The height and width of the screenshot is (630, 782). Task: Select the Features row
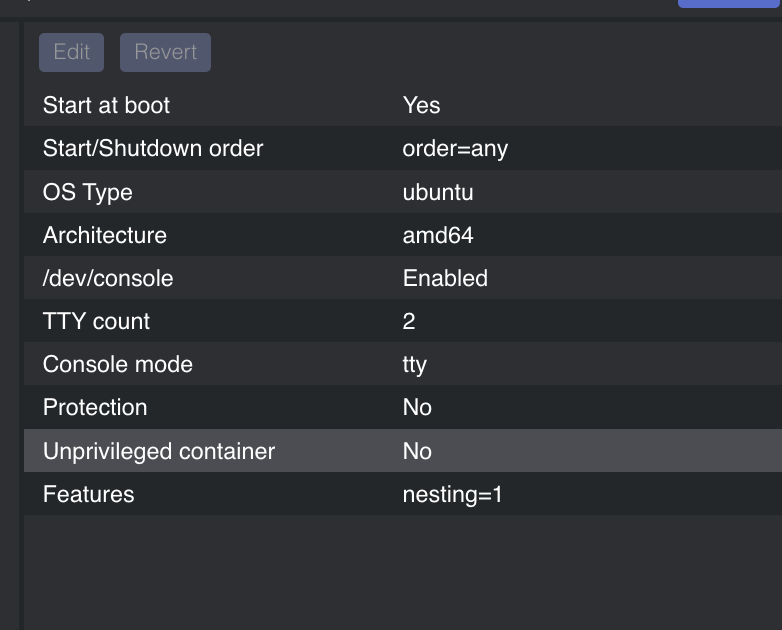pyautogui.click(x=403, y=494)
